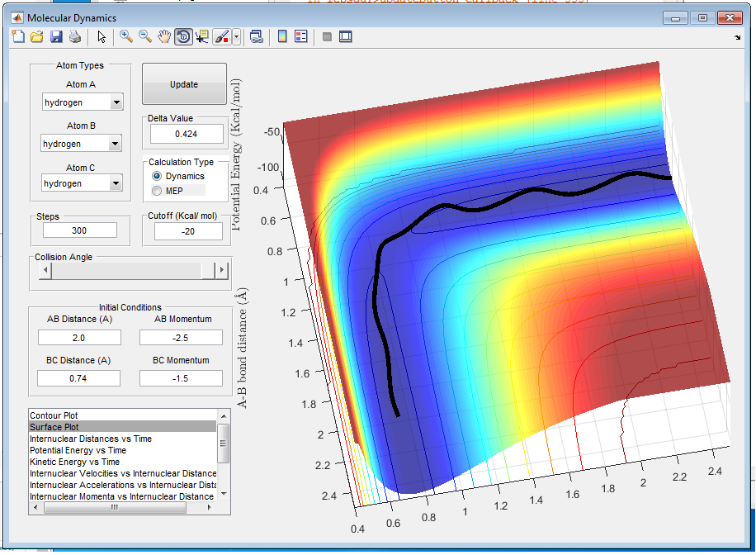
Task: Choose Contour Plot from the plot list
Action: 54,415
